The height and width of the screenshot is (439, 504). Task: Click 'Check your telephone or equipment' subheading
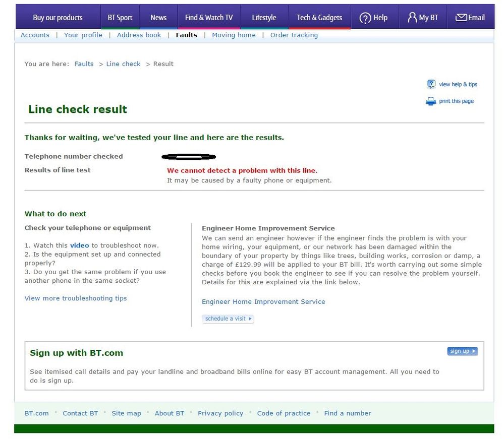click(87, 228)
